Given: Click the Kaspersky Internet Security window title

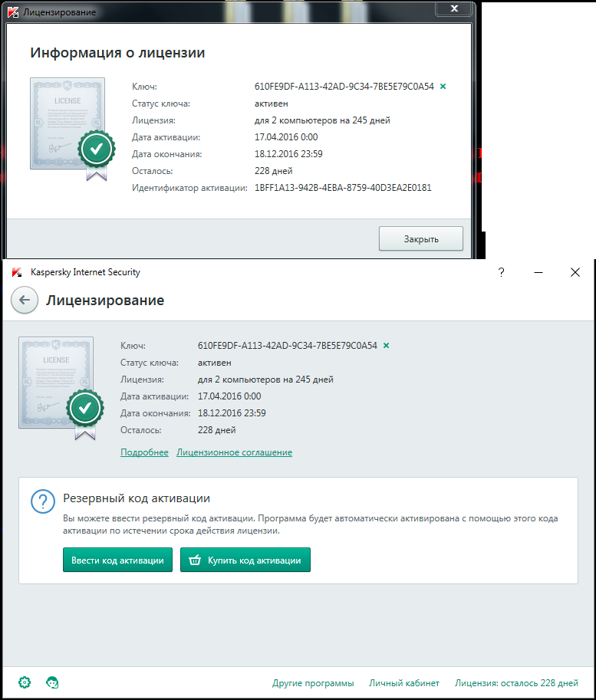Looking at the screenshot, I should coord(85,272).
